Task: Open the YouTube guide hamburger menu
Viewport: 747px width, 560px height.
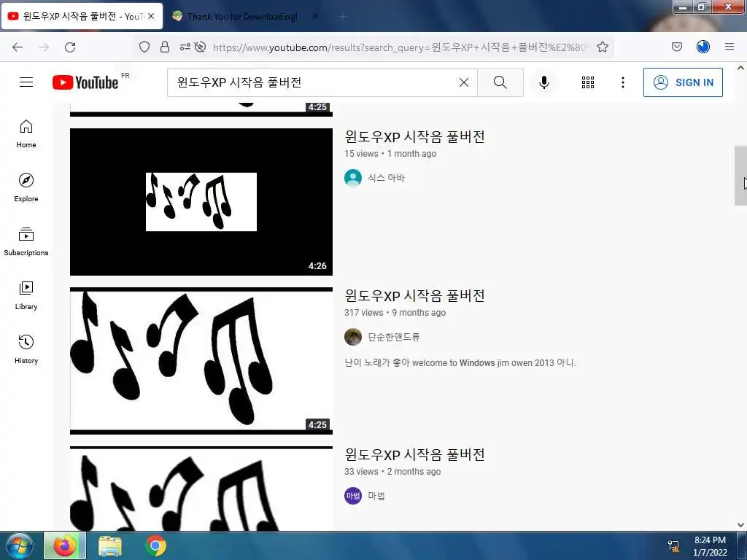Action: [26, 82]
